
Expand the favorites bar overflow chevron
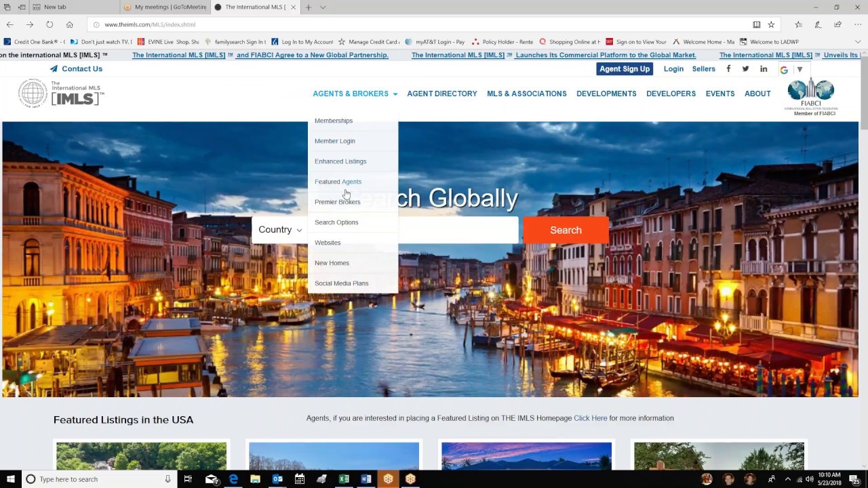(858, 41)
